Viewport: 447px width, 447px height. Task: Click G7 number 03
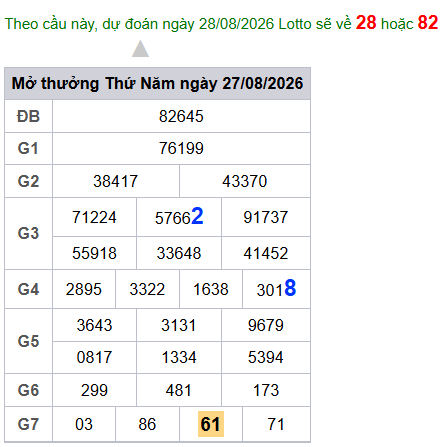click(84, 424)
